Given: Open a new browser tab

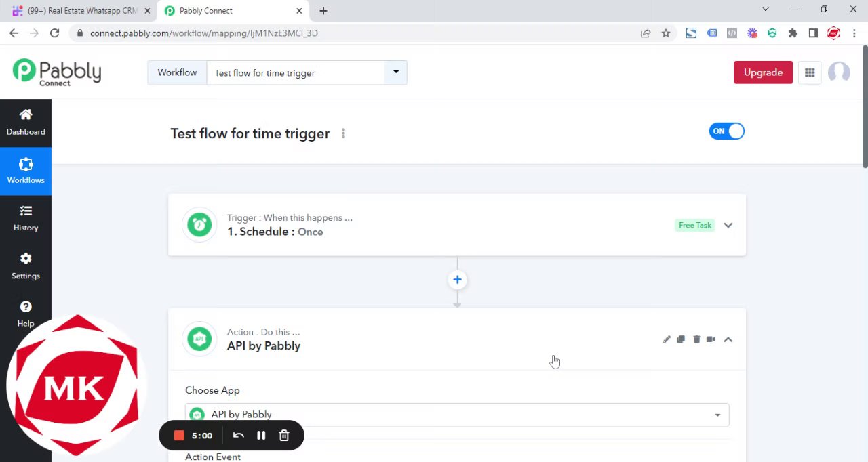Looking at the screenshot, I should point(323,11).
